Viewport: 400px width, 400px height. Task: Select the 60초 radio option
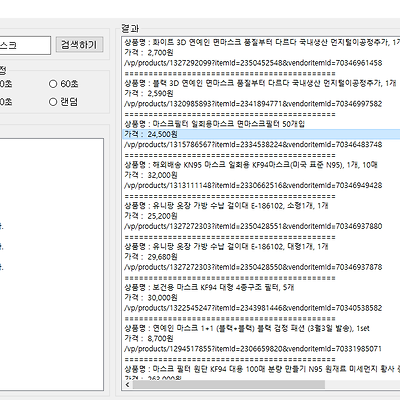(63, 84)
